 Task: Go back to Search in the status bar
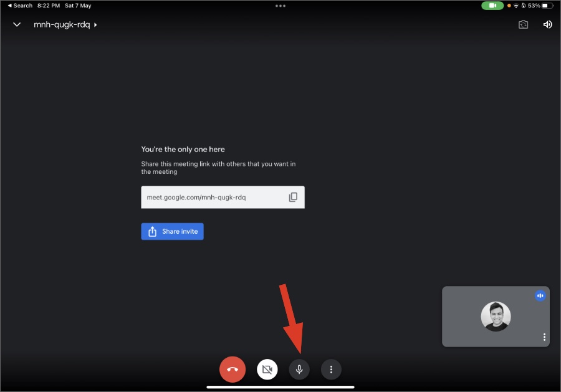coord(20,6)
